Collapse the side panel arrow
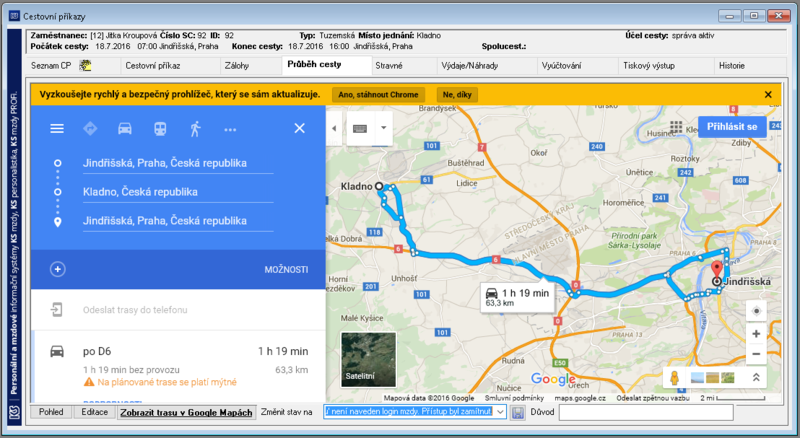This screenshot has width=800, height=438. tap(334, 128)
